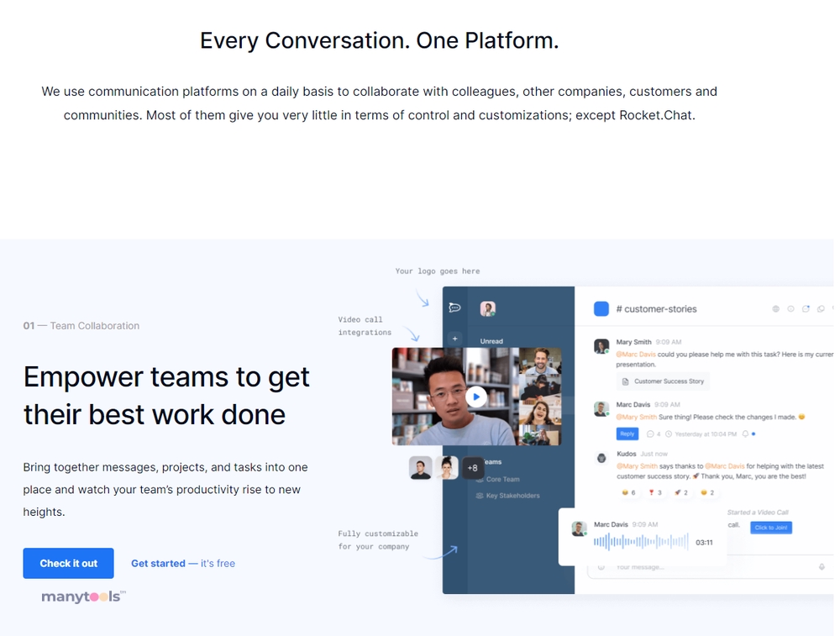Open the Get started — it's free link
Viewport: 840px width, 636px height.
183,563
